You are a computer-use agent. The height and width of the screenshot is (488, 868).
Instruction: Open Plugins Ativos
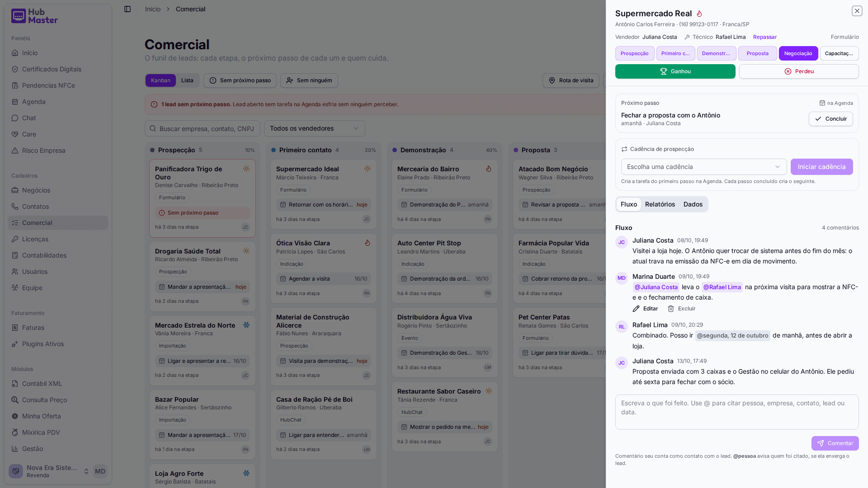58,344
